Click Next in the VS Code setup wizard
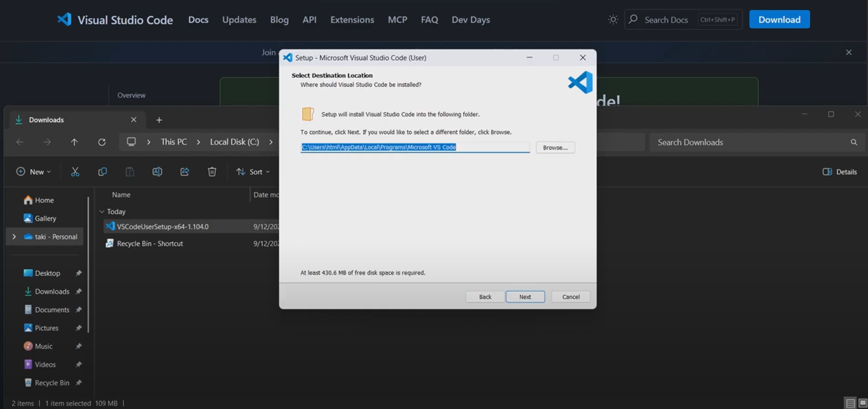The width and height of the screenshot is (868, 409). click(x=525, y=297)
